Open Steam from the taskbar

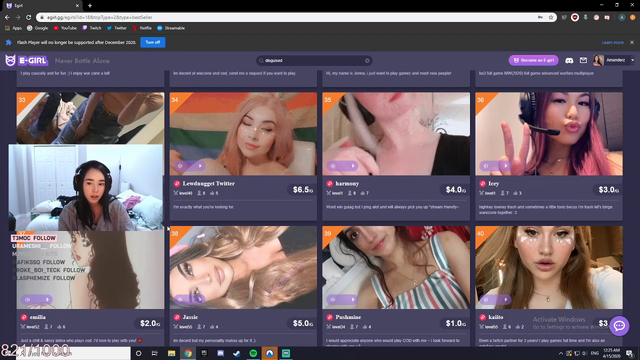(x=237, y=353)
